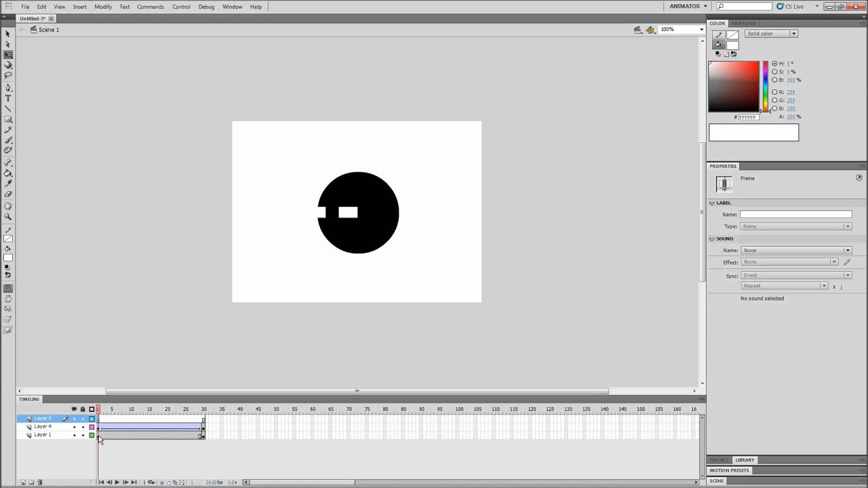Select the G green radio button
Image resolution: width=868 pixels, height=488 pixels.
[x=774, y=100]
